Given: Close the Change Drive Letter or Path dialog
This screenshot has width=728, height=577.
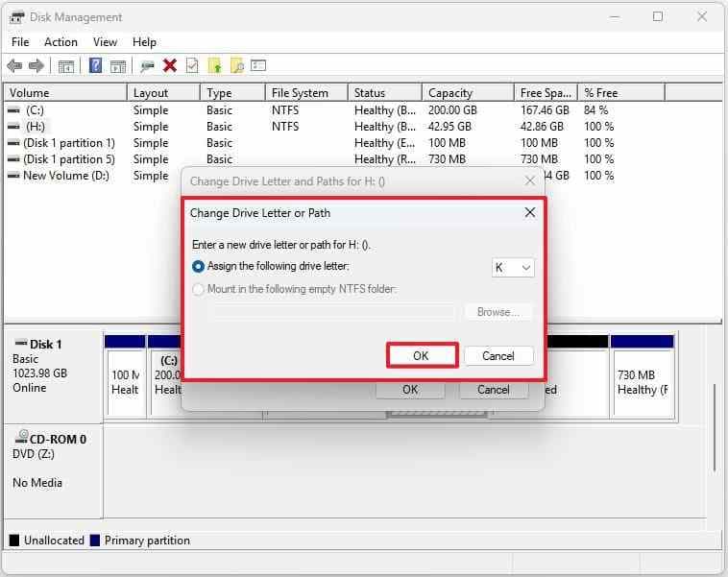Looking at the screenshot, I should click(530, 212).
